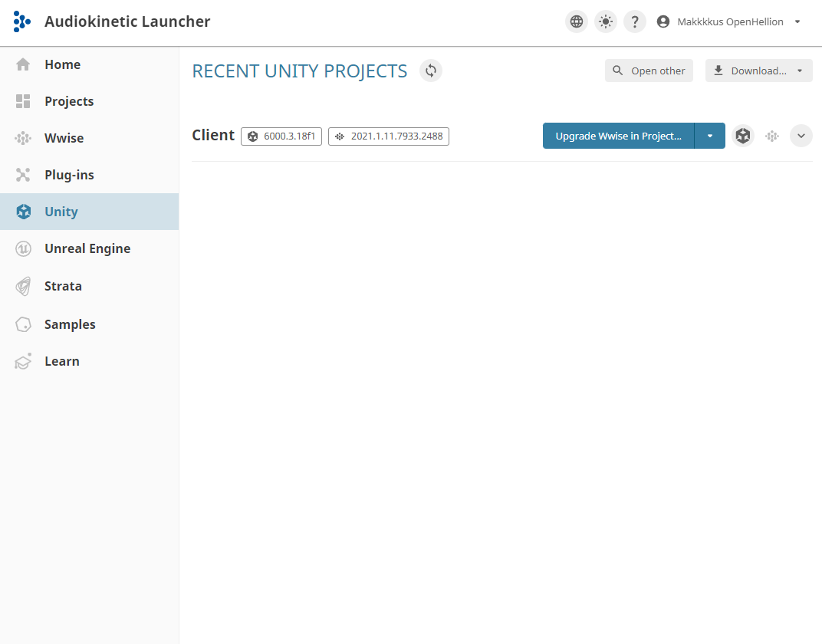The width and height of the screenshot is (822, 644).
Task: Open the Unreal Engine section
Action: 89,248
